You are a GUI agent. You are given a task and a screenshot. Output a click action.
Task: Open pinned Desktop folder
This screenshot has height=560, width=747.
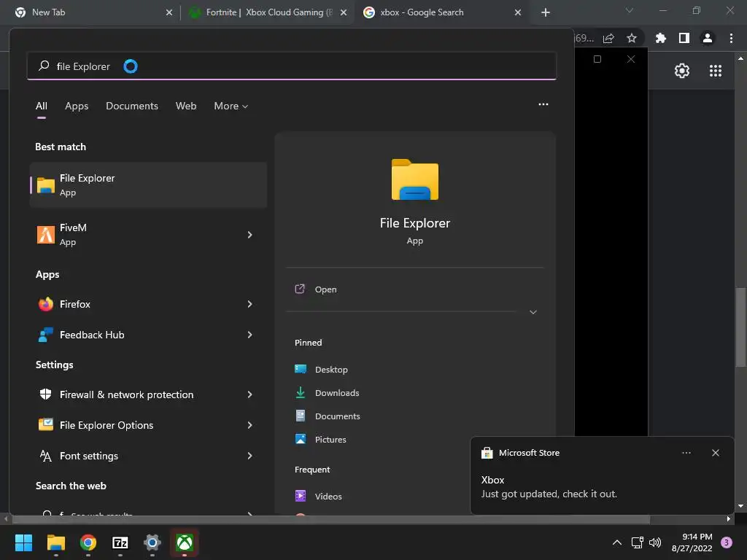(x=321, y=370)
